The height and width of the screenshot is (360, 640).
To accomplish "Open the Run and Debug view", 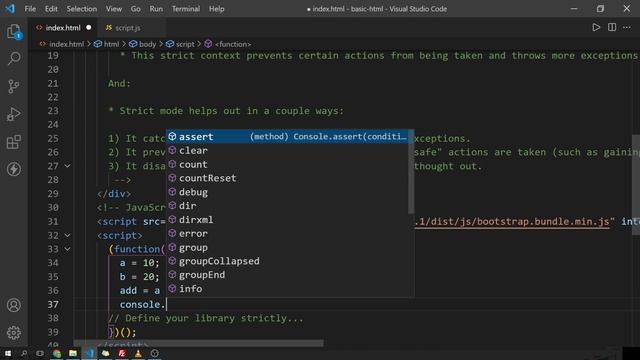I will (x=14, y=114).
